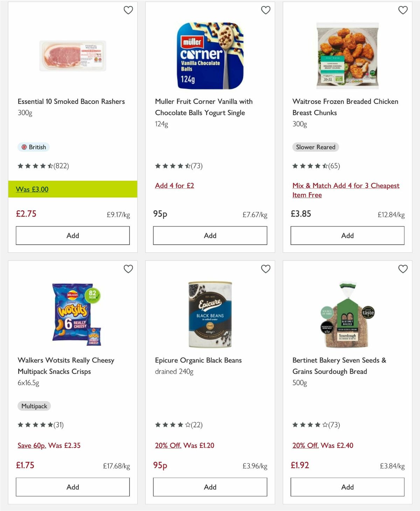Image resolution: width=420 pixels, height=511 pixels.
Task: Click the heart icon on Frozen Breaded Chicken Chunks
Action: click(403, 10)
